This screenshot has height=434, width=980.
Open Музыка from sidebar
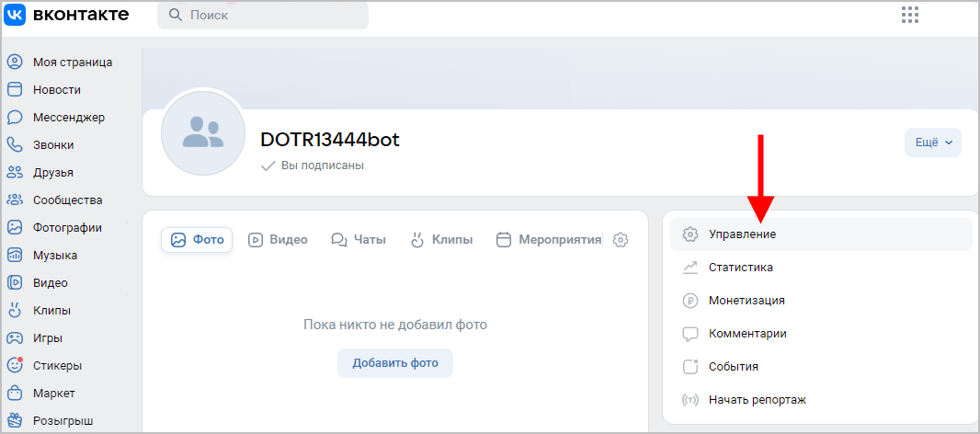pos(55,255)
